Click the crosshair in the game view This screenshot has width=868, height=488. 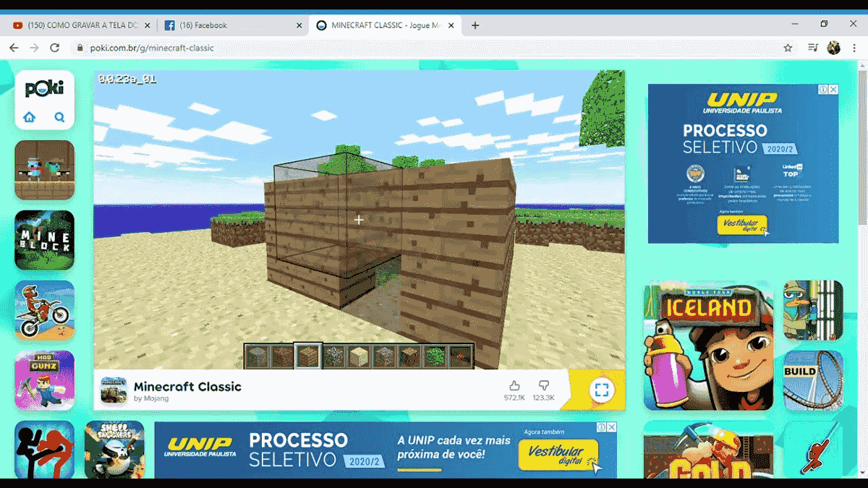(359, 219)
